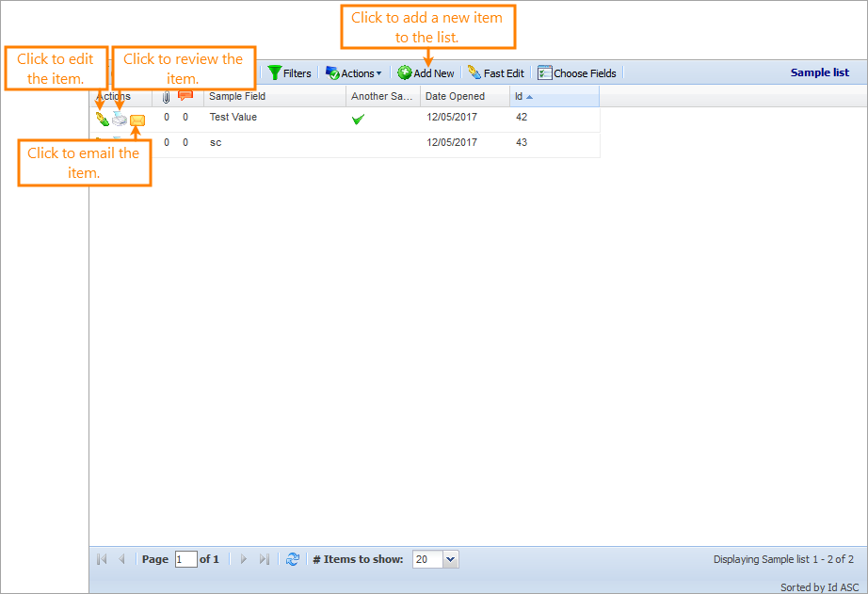Screen dimensions: 868x594
Task: Refresh the list with the refresh icon
Action: click(292, 559)
